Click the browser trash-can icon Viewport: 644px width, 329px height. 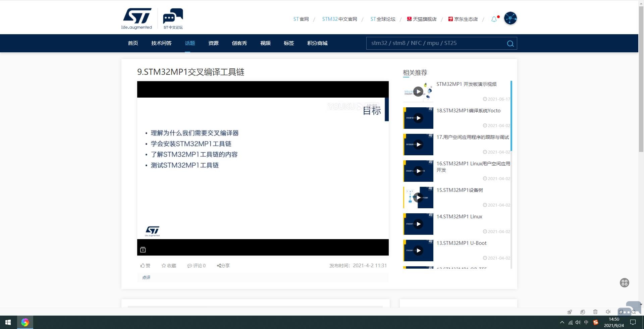(595, 312)
